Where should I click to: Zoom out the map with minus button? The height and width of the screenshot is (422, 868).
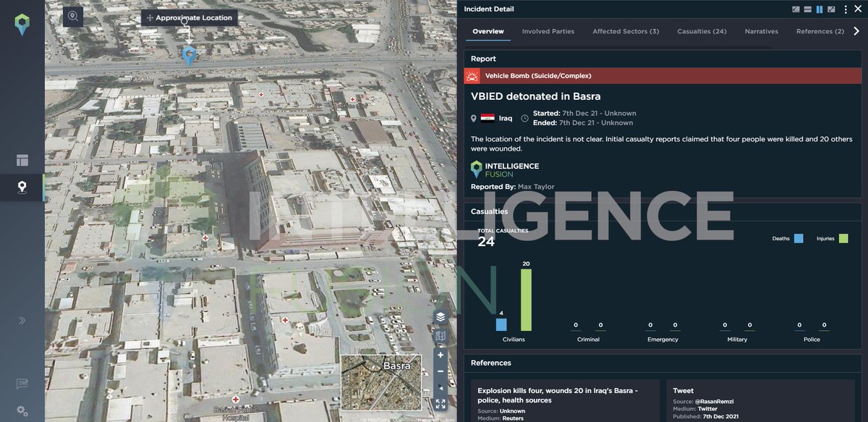point(441,371)
